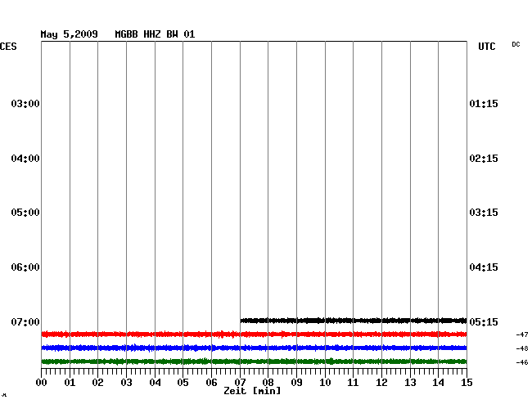Click the blue seismogram trace
532x404 pixels.
pyautogui.click(x=254, y=348)
